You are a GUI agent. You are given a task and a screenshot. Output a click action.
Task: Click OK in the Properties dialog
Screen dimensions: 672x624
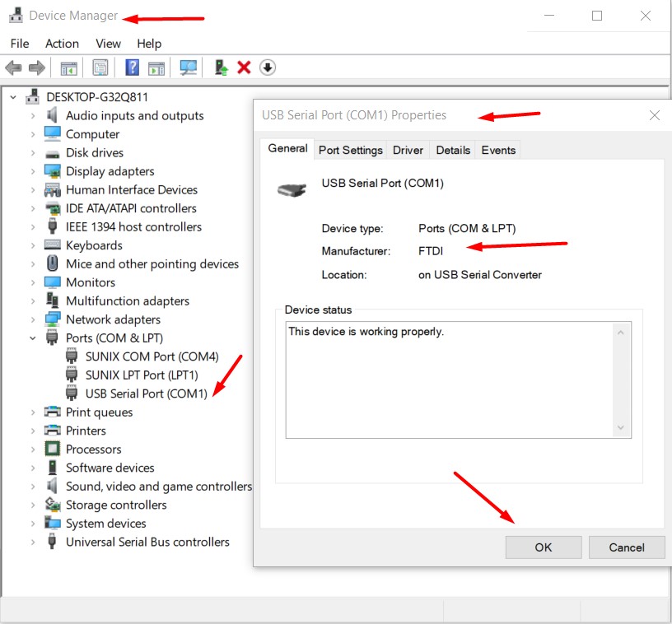click(544, 547)
